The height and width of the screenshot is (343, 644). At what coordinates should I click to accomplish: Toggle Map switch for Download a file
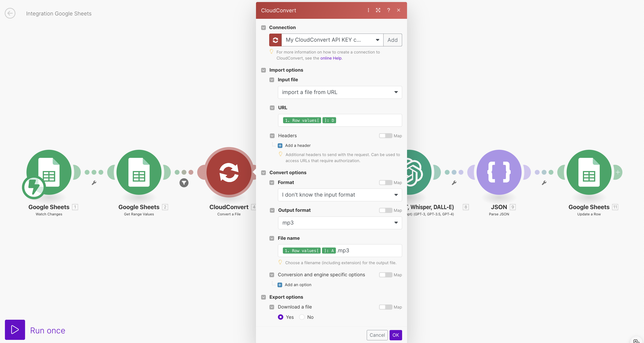click(385, 307)
